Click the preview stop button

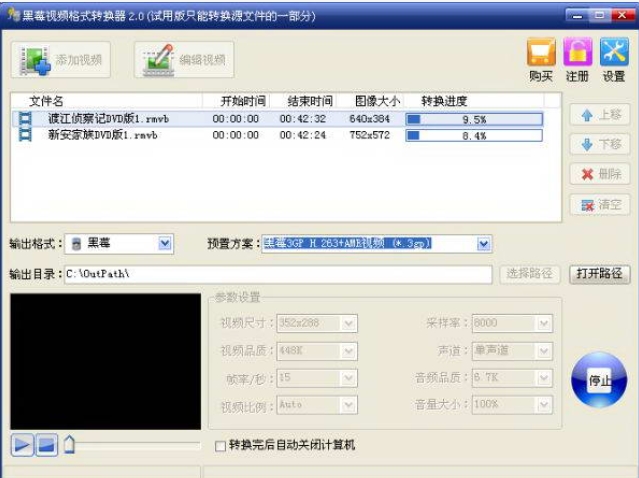click(x=46, y=445)
